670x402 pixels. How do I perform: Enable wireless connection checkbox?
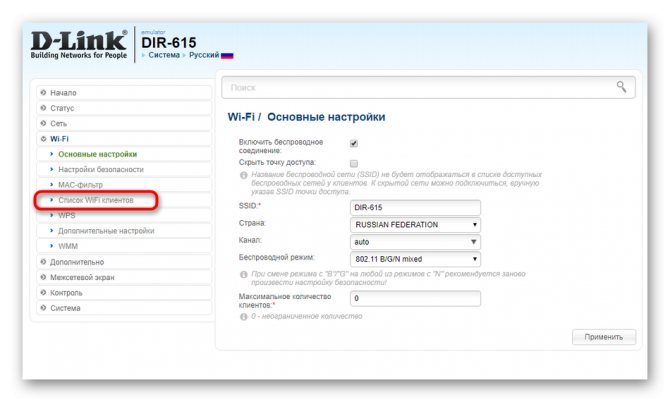click(x=354, y=143)
